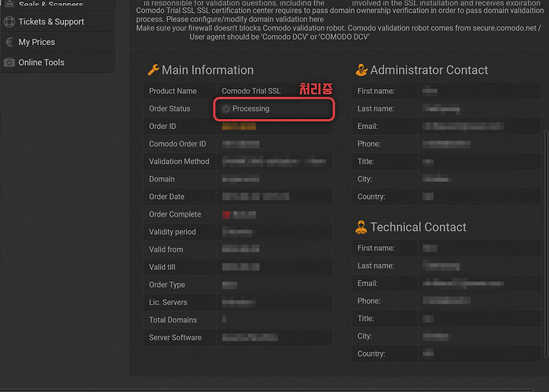Viewport: 549px width, 392px height.
Task: Click the Administrator Contact person icon
Action: click(361, 70)
